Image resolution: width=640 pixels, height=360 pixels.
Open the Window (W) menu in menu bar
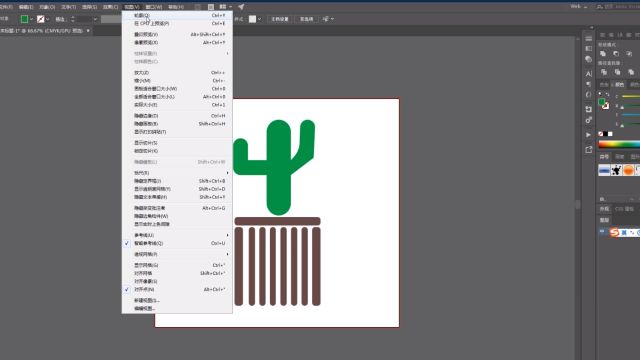[154, 7]
